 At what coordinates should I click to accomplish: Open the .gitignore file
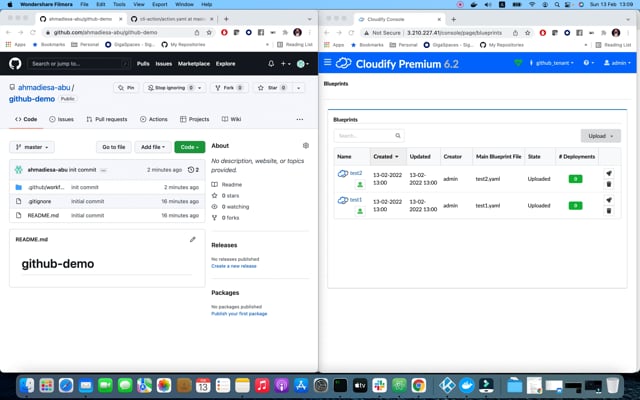pyautogui.click(x=39, y=201)
